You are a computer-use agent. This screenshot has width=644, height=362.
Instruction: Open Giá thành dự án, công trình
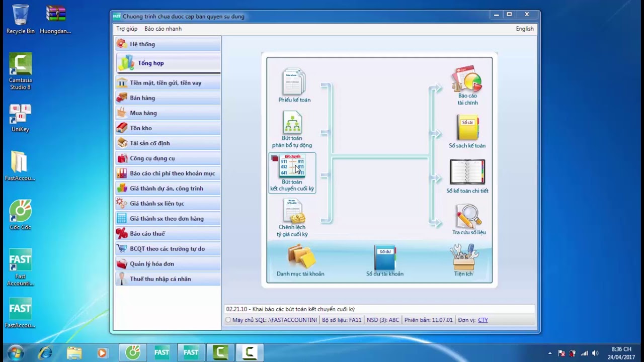click(x=168, y=189)
